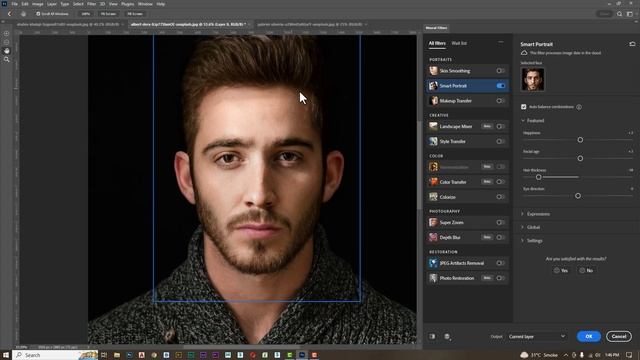Click the Landscape Mixer filter icon
This screenshot has height=360, width=640.
coord(433,126)
